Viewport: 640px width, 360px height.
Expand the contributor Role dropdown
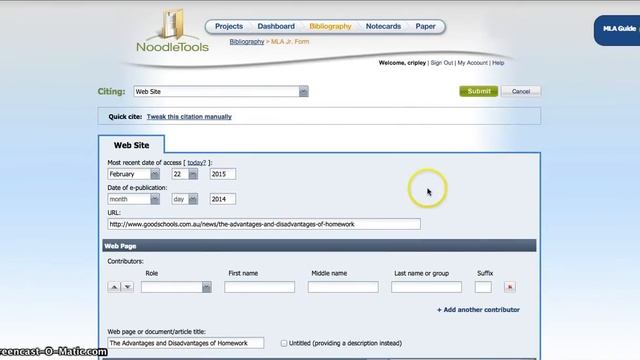pyautogui.click(x=176, y=287)
